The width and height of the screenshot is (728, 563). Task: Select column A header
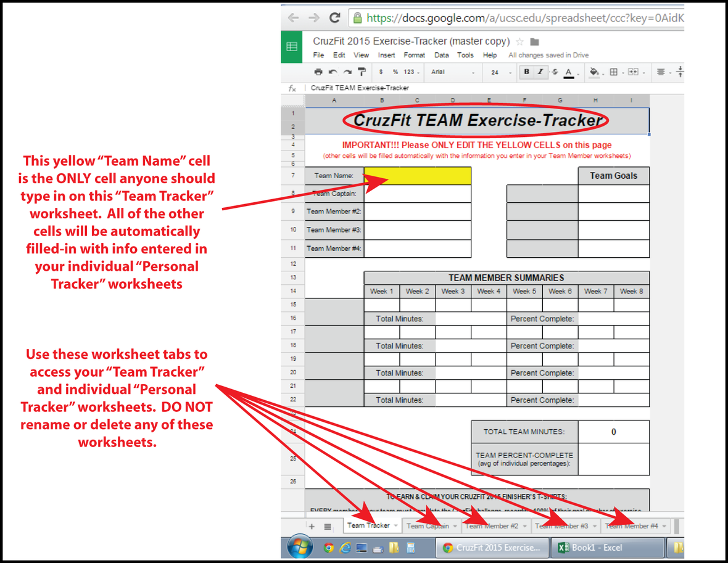click(x=334, y=101)
